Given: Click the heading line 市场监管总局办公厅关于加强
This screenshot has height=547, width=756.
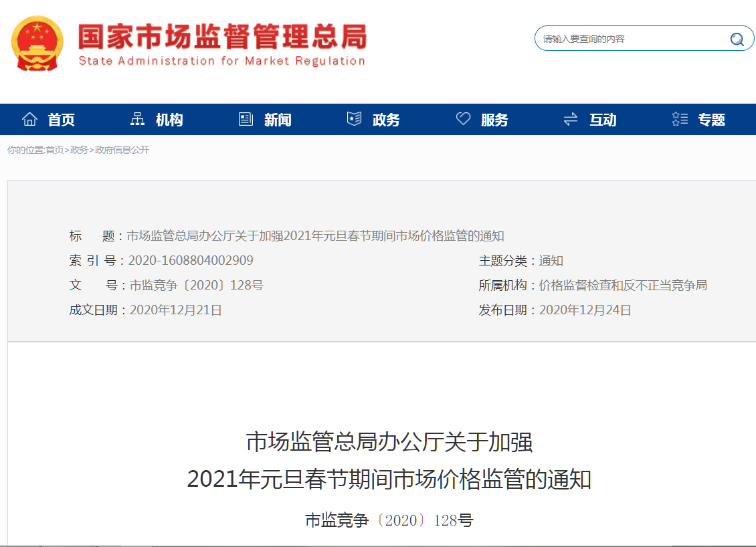Looking at the screenshot, I should (x=389, y=441).
